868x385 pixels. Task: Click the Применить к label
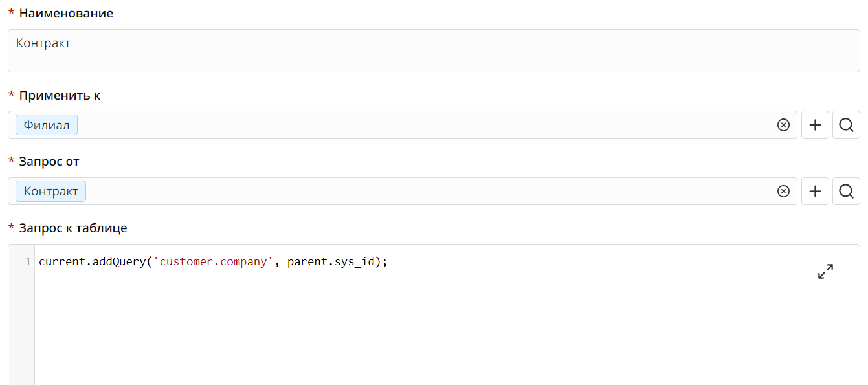(60, 96)
